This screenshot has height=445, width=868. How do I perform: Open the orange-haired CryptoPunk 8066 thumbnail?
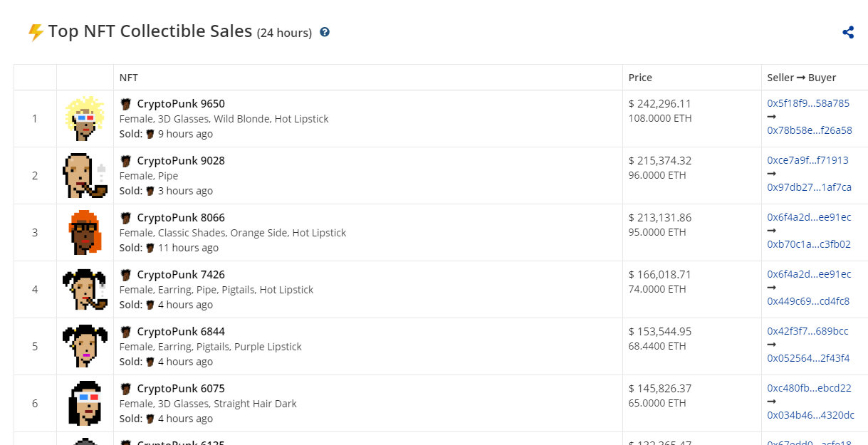[85, 232]
